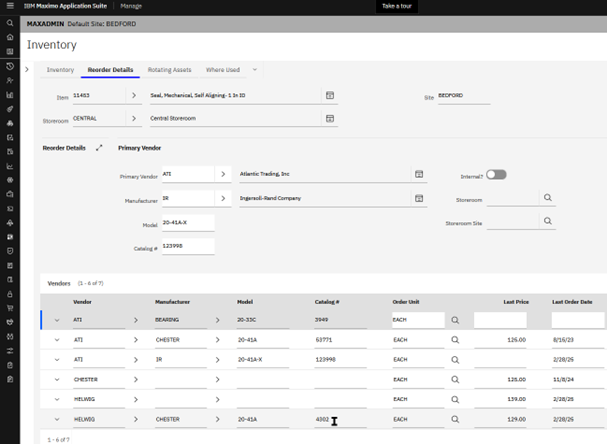The image size is (607, 444).
Task: Open Order Unit lookup in CHESTER vendor row
Action: (x=455, y=379)
